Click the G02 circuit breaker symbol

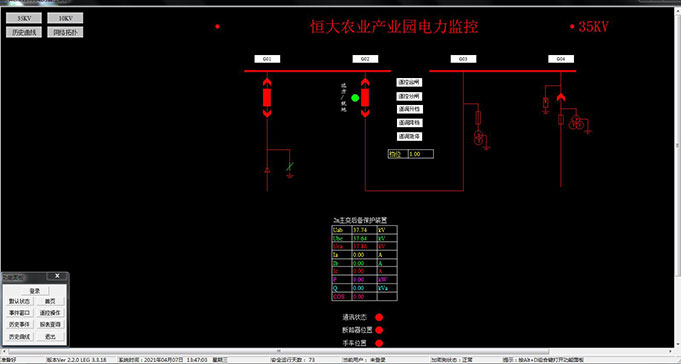tap(365, 98)
